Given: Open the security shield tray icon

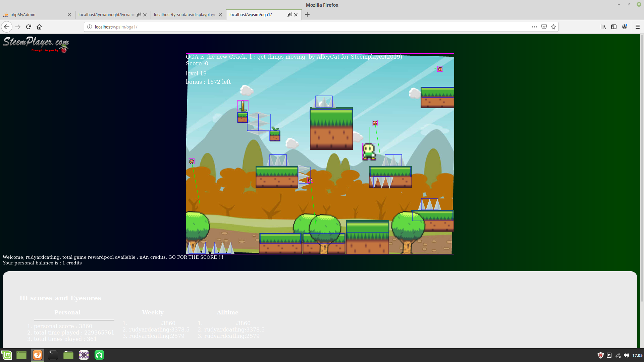Looking at the screenshot, I should (x=601, y=355).
